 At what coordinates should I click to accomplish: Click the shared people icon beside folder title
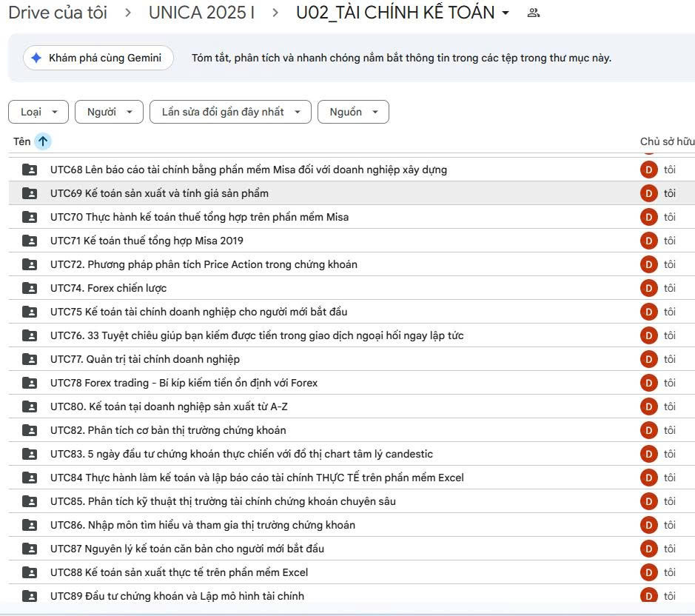coord(533,13)
